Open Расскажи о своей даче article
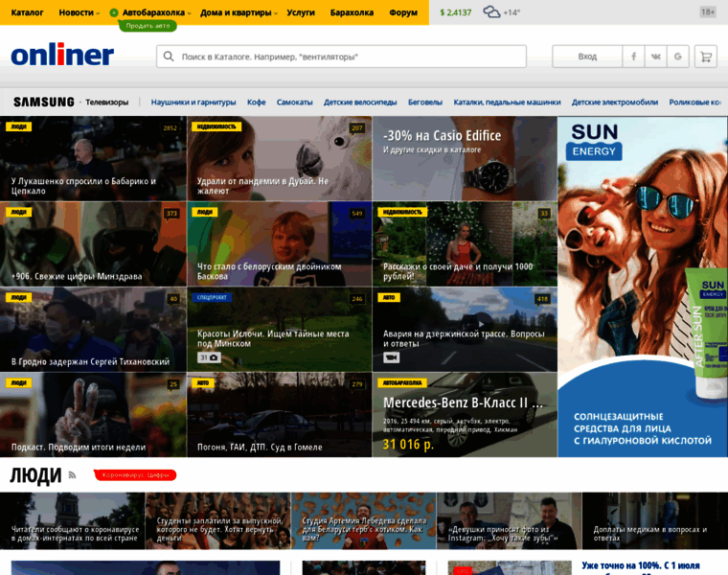This screenshot has height=575, width=728. point(465,243)
